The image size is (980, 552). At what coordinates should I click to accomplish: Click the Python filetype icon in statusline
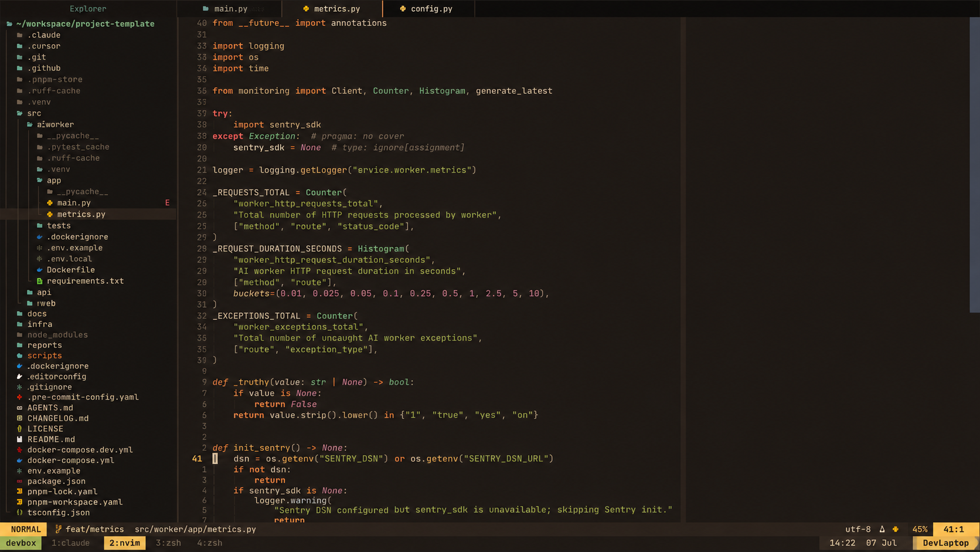tap(896, 529)
